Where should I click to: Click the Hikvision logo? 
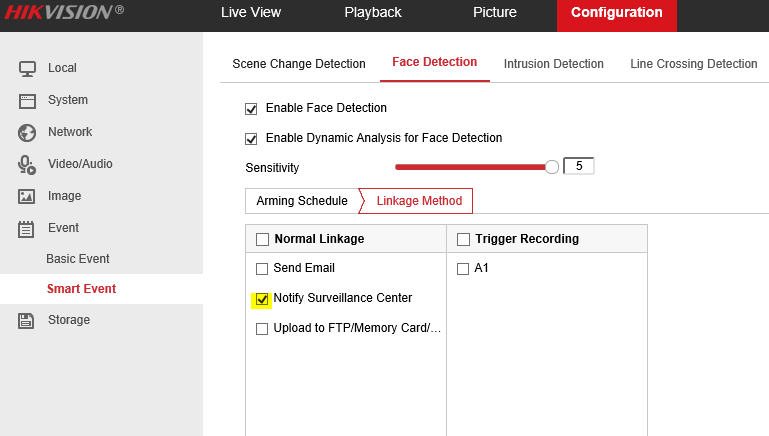[x=63, y=13]
